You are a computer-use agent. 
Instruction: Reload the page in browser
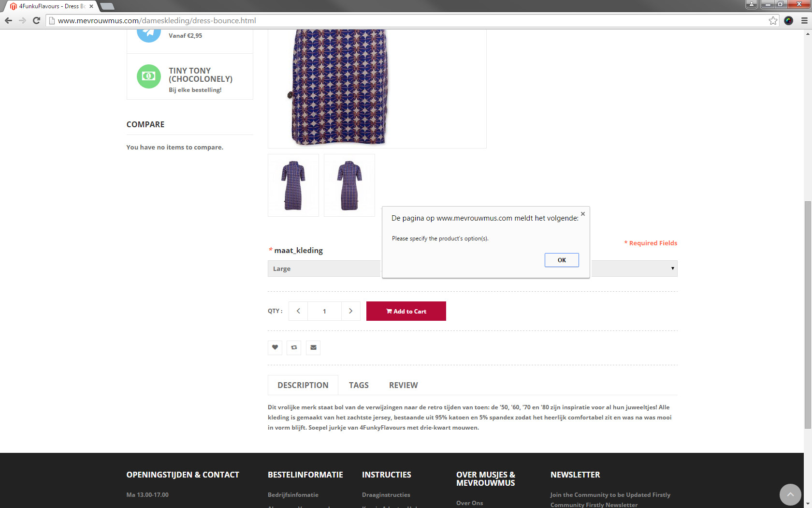(36, 20)
